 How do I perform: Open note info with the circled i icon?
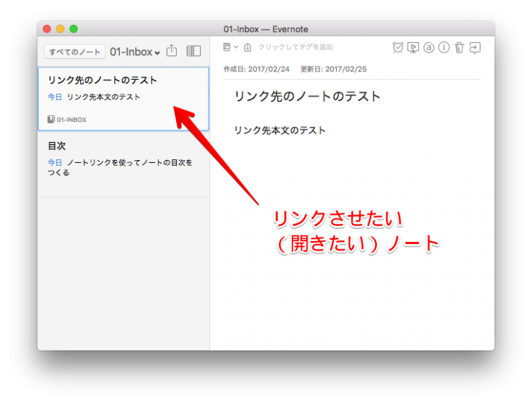444,48
